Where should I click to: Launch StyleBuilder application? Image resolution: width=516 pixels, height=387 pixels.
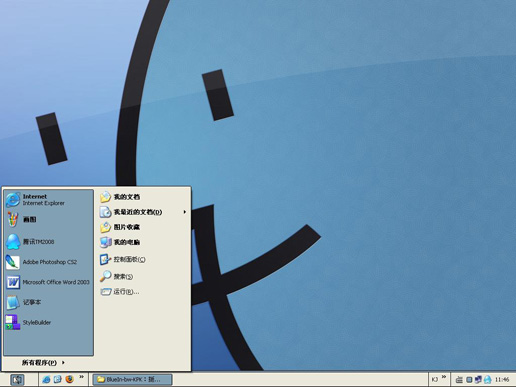tap(49, 322)
